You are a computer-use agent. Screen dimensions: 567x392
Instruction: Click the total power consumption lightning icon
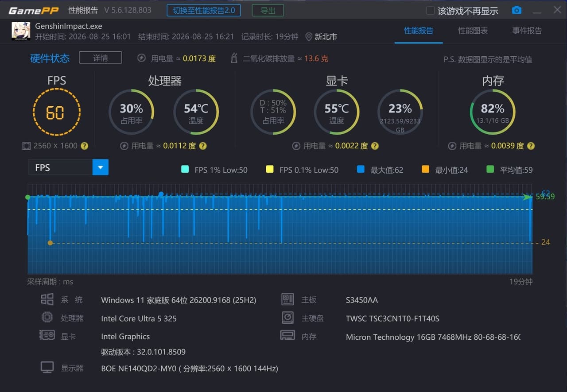click(x=141, y=58)
